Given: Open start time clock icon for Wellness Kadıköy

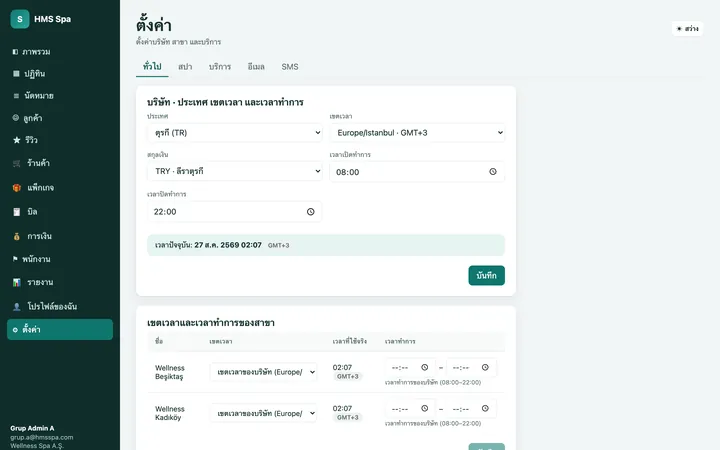Looking at the screenshot, I should point(425,408).
